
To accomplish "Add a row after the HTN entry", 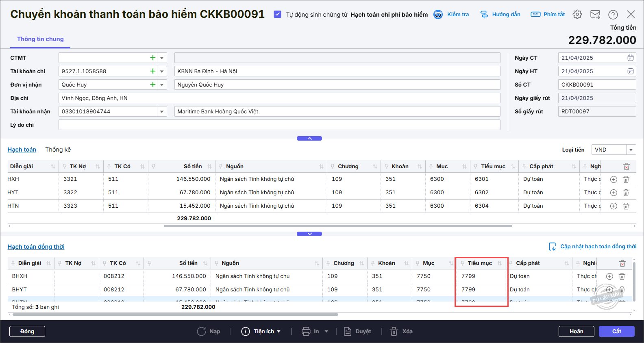I will 614,206.
